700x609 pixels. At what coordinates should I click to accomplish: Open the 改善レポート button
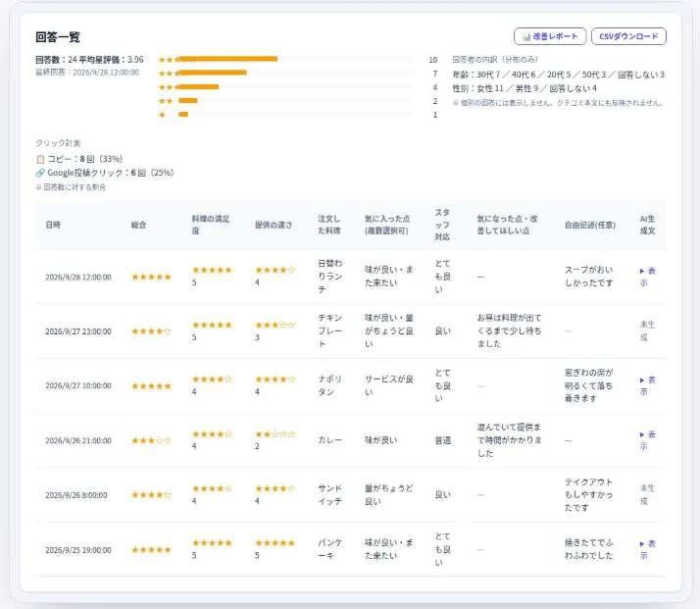pyautogui.click(x=550, y=36)
